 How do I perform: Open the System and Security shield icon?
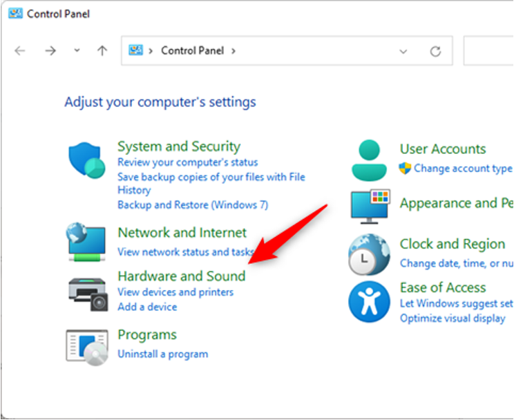pos(86,160)
